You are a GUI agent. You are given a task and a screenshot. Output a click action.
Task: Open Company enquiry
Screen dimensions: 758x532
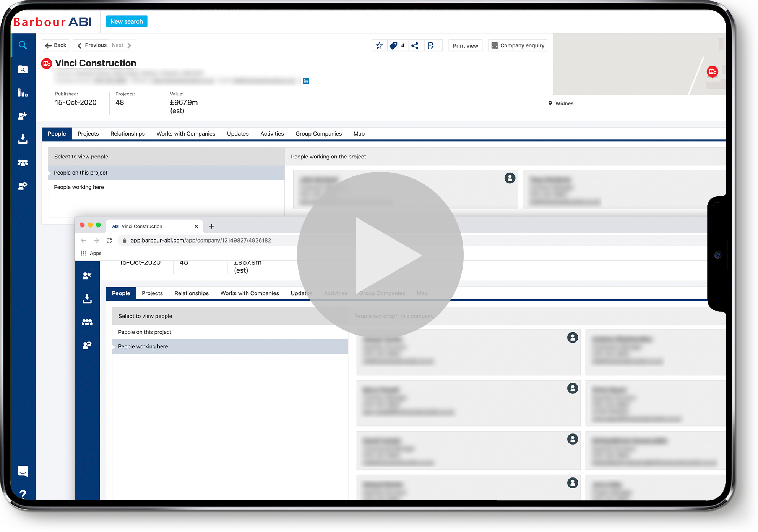(x=518, y=45)
